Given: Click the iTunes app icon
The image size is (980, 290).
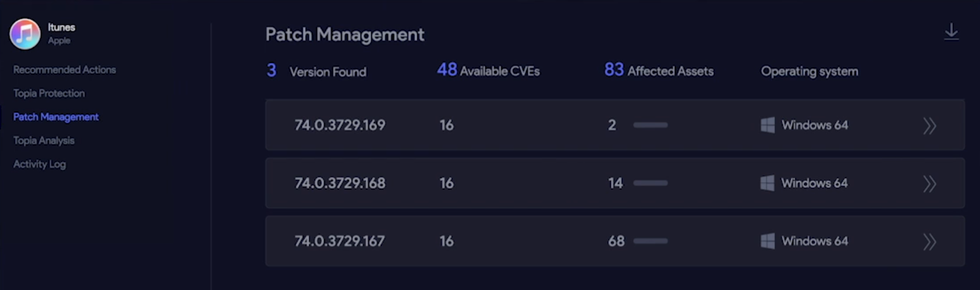Looking at the screenshot, I should pos(25,34).
